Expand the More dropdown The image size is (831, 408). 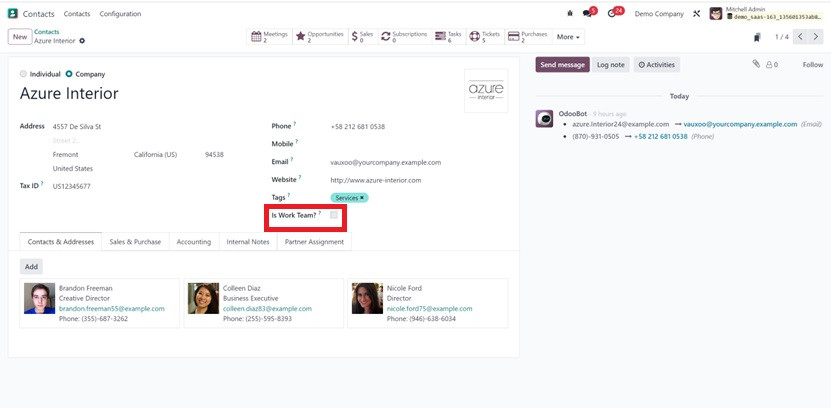[568, 37]
